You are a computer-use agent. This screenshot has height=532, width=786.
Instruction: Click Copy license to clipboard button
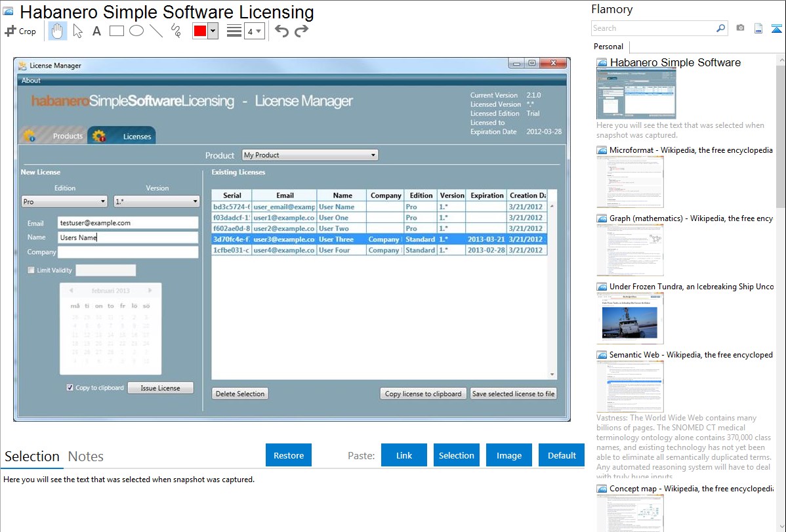point(423,394)
